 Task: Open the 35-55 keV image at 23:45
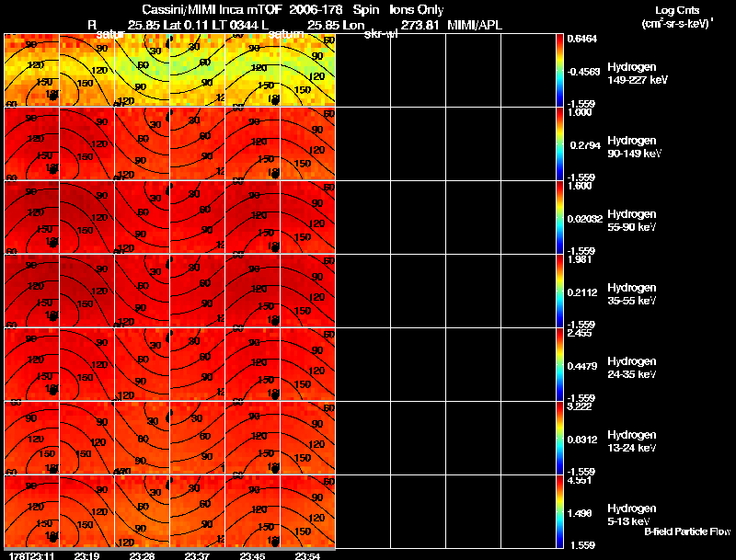click(x=252, y=291)
